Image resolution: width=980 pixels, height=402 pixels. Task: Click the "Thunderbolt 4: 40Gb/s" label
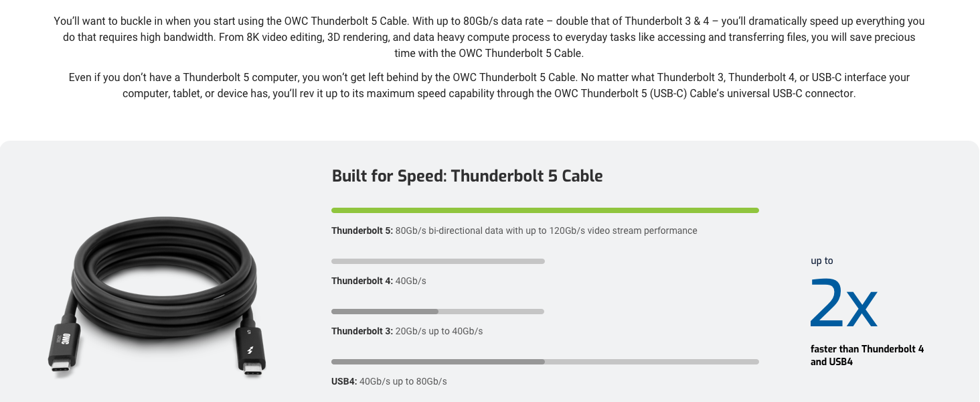click(x=379, y=281)
